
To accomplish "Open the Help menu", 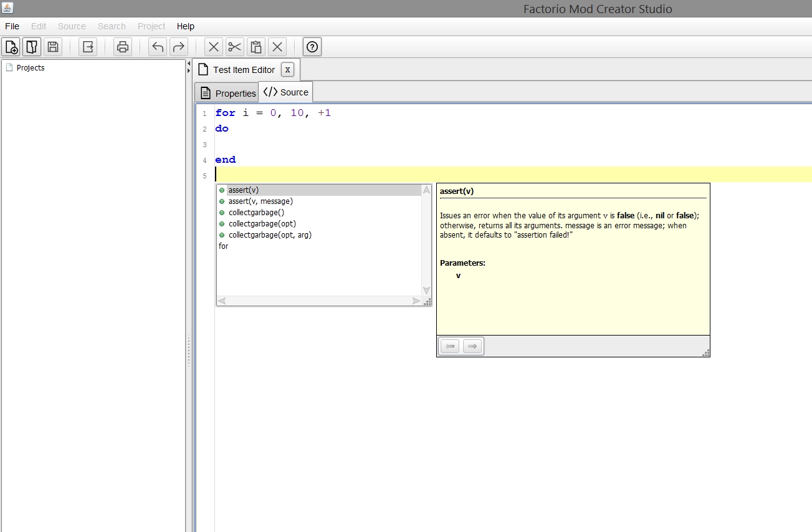I will click(x=185, y=26).
